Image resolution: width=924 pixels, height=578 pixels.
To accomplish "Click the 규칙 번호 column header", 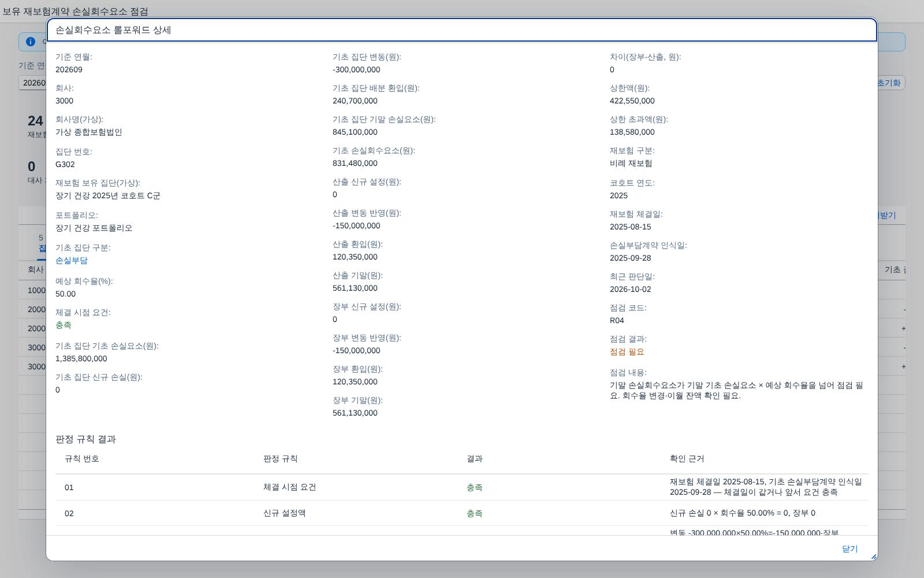I will coord(82,458).
